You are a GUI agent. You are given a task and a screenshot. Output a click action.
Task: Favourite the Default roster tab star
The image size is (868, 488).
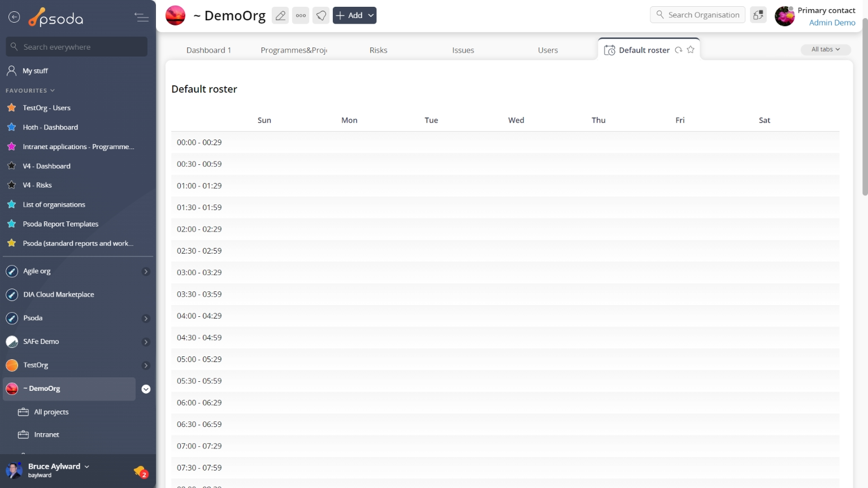[x=691, y=50]
